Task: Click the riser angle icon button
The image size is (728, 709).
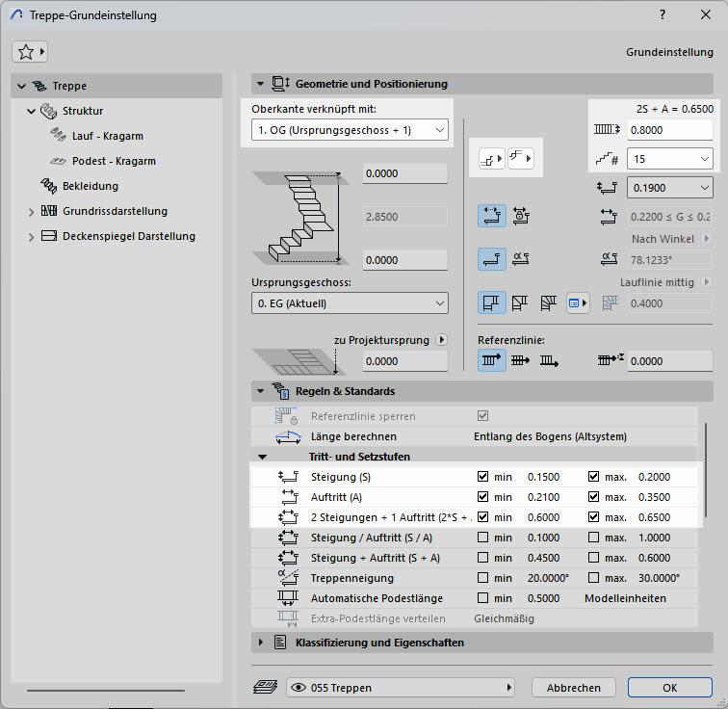Action: tap(521, 258)
